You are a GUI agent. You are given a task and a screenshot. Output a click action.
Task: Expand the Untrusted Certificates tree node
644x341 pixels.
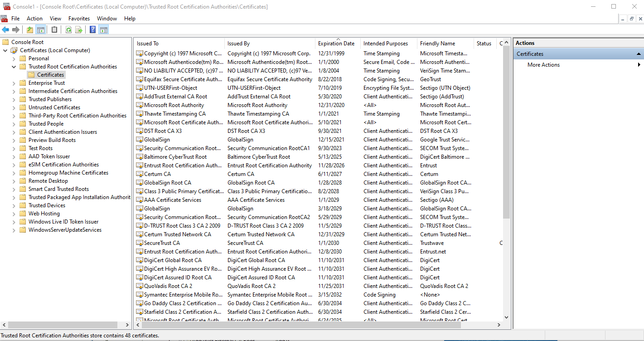[x=13, y=107]
